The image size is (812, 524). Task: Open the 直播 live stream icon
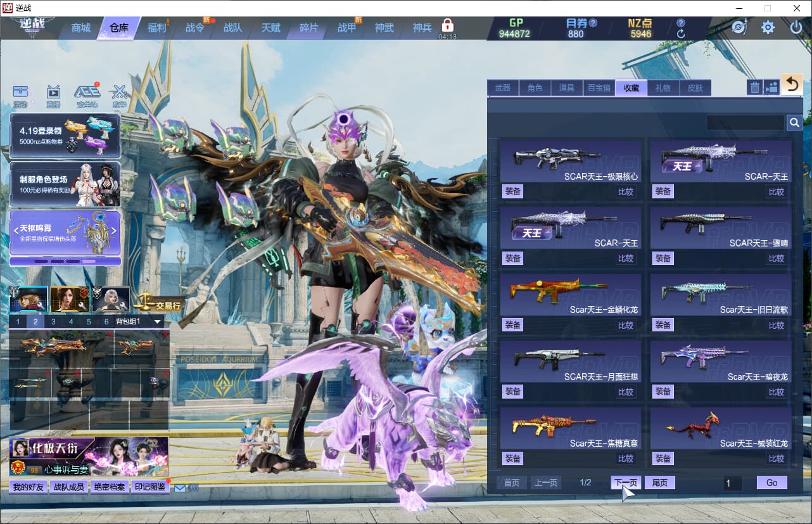coord(53,96)
